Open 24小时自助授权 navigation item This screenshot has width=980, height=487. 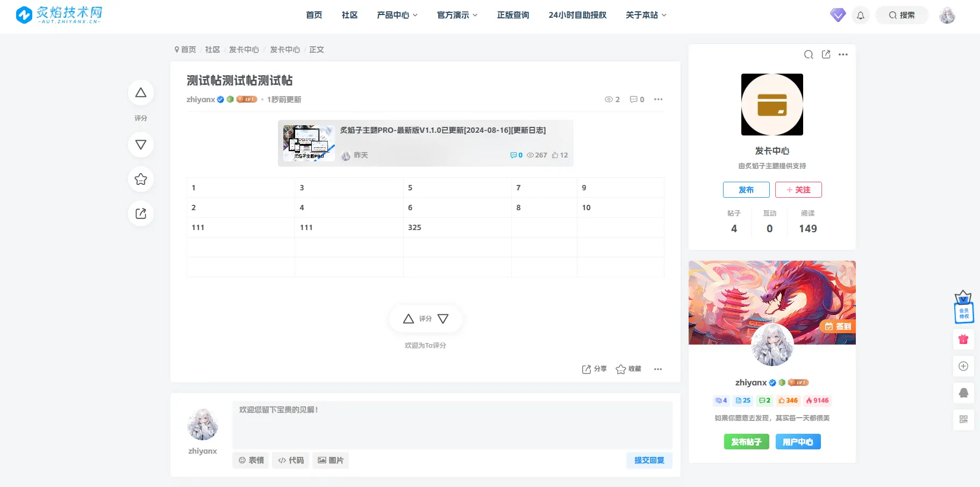pos(577,15)
